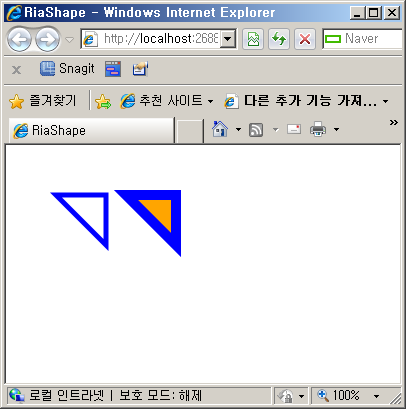Click the 로컬 인트라넷 security zone status
The image size is (406, 409).
[x=66, y=396]
